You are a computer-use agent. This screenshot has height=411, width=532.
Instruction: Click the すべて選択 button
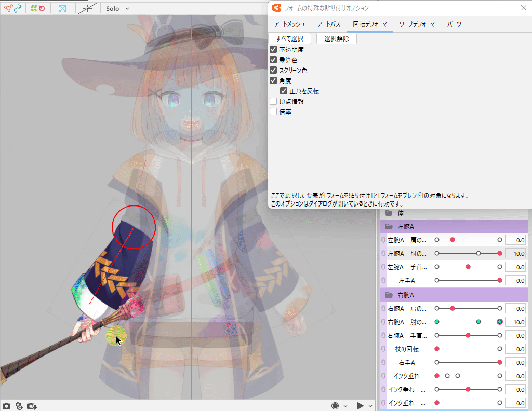click(290, 38)
